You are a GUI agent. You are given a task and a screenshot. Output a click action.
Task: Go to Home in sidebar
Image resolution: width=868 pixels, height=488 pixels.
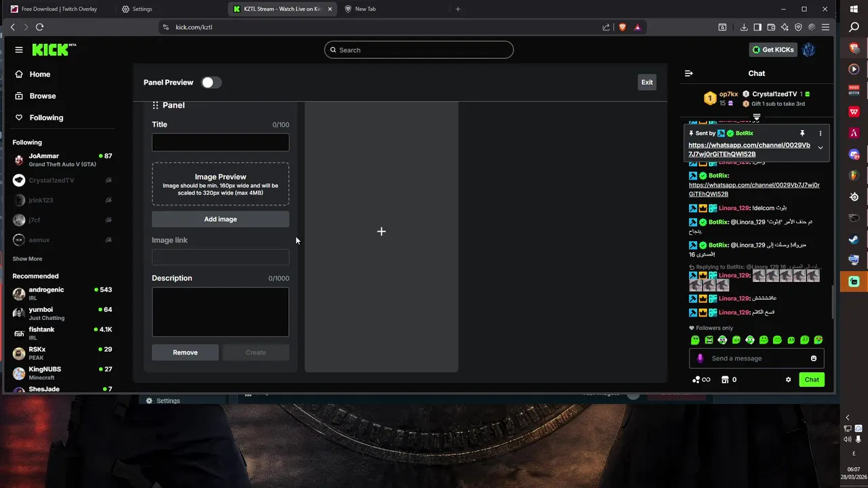32,74
